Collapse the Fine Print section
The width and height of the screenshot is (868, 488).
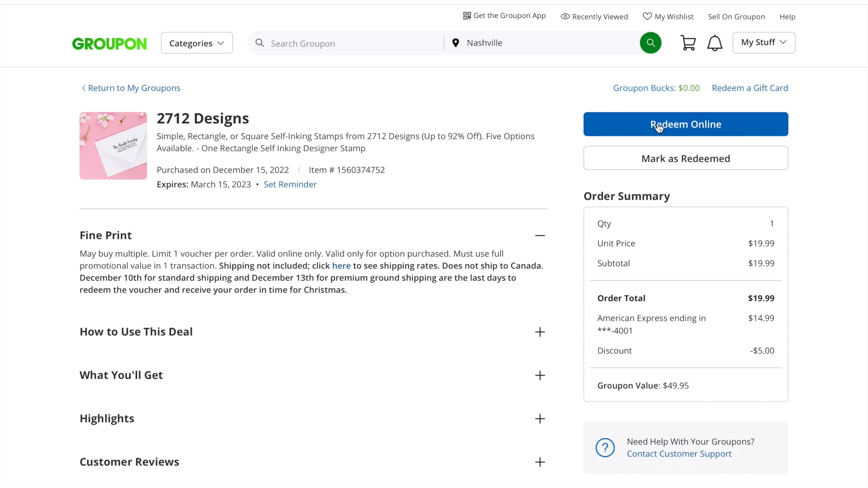coord(540,235)
